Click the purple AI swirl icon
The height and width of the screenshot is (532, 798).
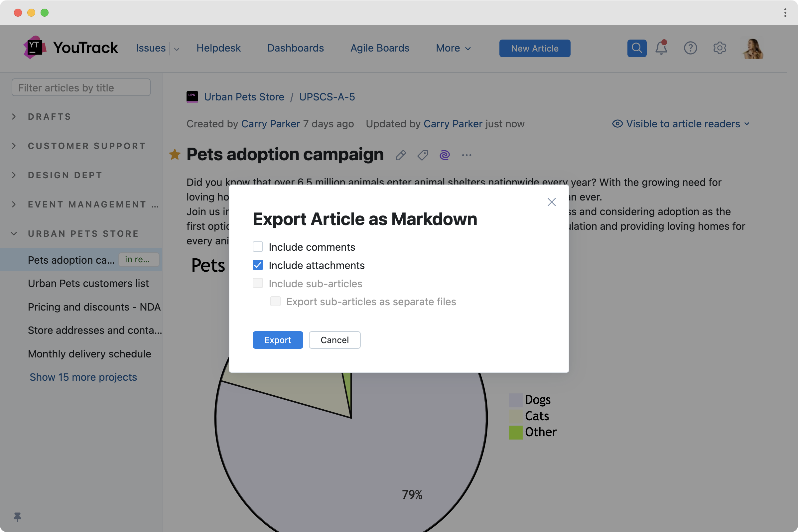pos(445,155)
